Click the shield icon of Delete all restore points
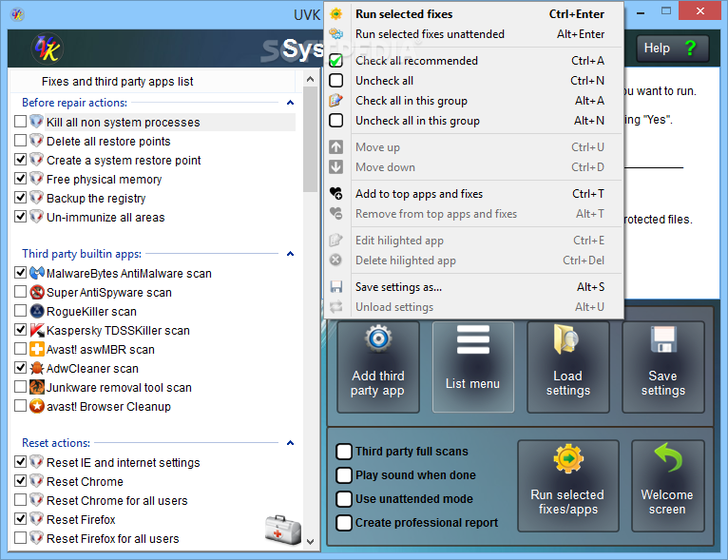The image size is (728, 560). point(37,141)
